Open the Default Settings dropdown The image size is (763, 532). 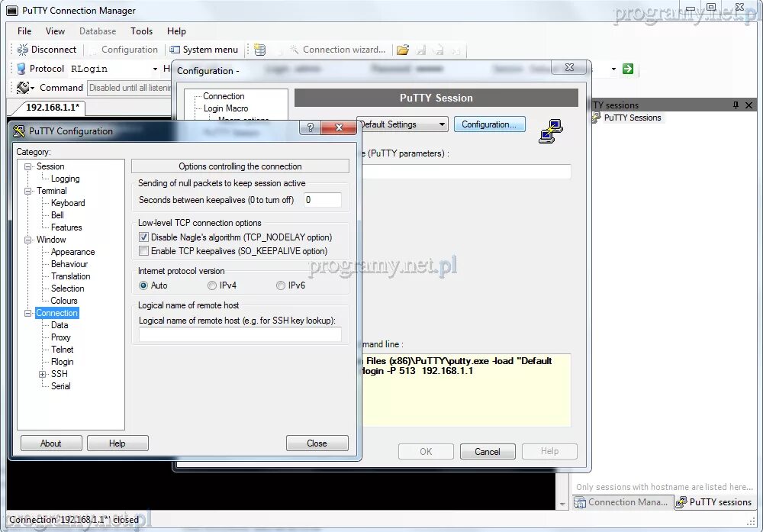[x=441, y=124]
